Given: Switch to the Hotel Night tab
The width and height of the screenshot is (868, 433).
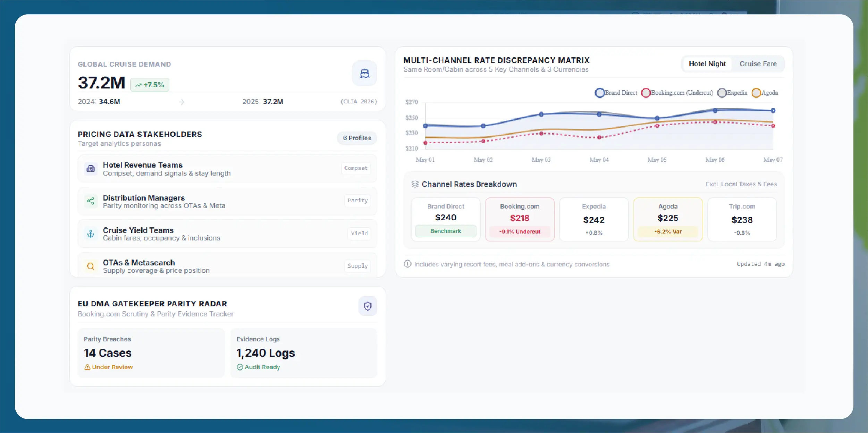Looking at the screenshot, I should click(x=707, y=64).
